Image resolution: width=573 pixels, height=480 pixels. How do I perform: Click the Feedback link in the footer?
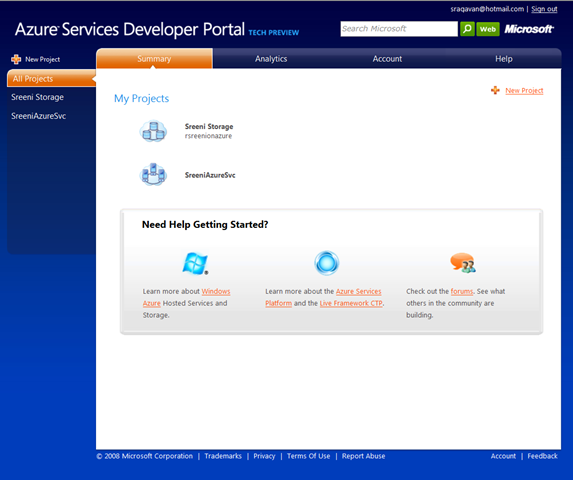[542, 456]
